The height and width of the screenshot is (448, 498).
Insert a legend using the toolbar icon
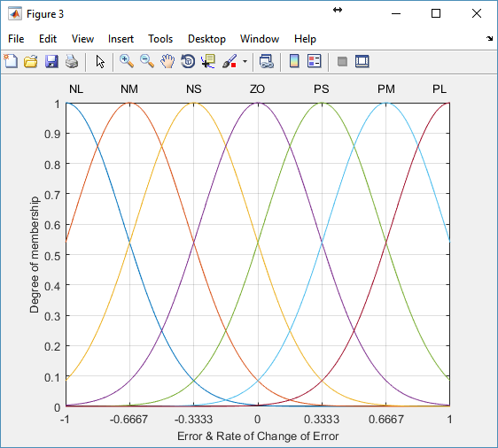(315, 61)
